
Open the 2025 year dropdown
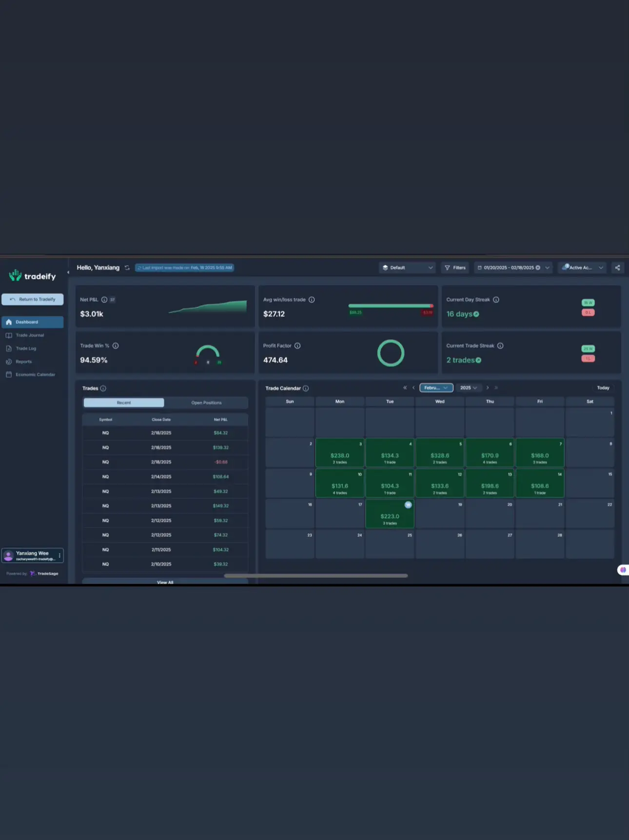point(468,388)
